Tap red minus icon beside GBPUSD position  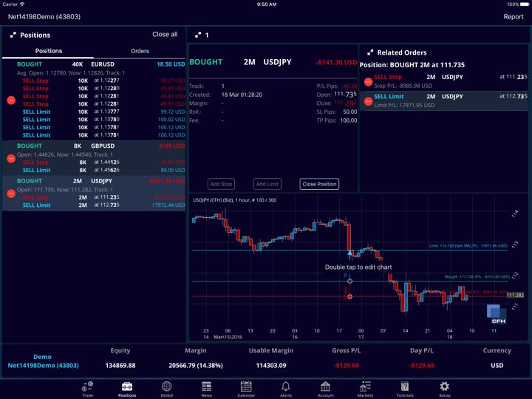pos(11,158)
